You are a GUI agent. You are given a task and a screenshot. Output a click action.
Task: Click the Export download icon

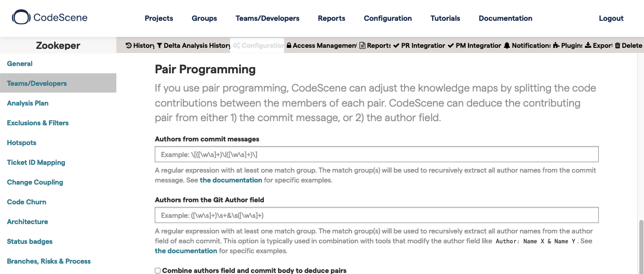tap(588, 46)
